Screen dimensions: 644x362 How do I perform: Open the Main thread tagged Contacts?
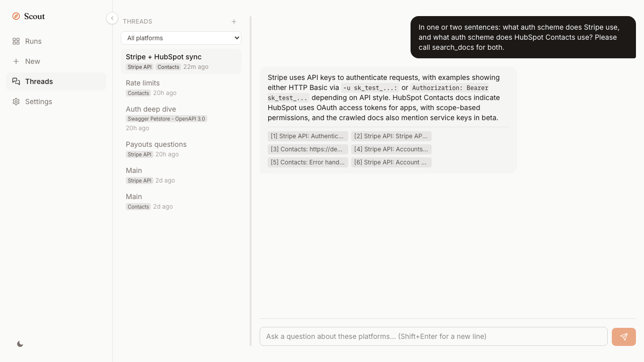[x=181, y=201]
